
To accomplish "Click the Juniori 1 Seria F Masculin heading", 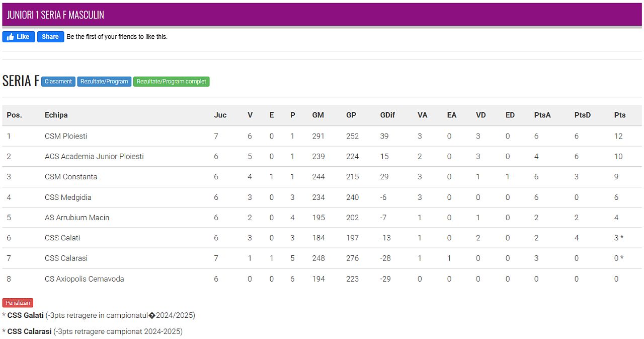I will (x=55, y=15).
